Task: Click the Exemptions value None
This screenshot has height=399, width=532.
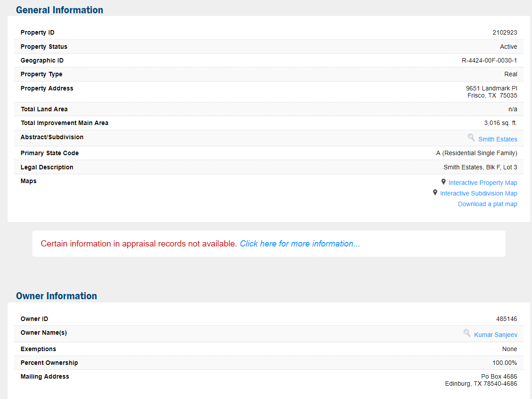Action: point(510,349)
